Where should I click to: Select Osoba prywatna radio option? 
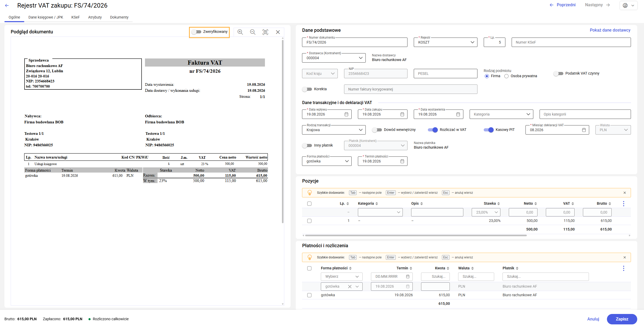tap(506, 76)
